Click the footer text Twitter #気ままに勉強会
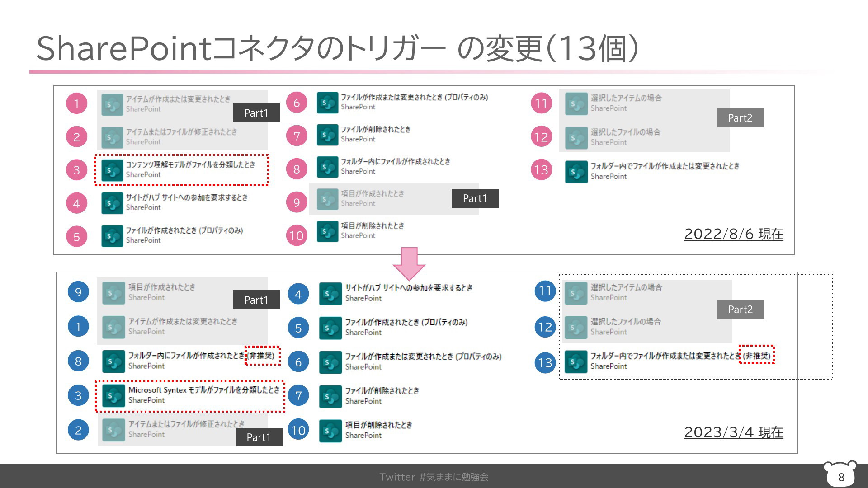The width and height of the screenshot is (868, 488). point(434,477)
